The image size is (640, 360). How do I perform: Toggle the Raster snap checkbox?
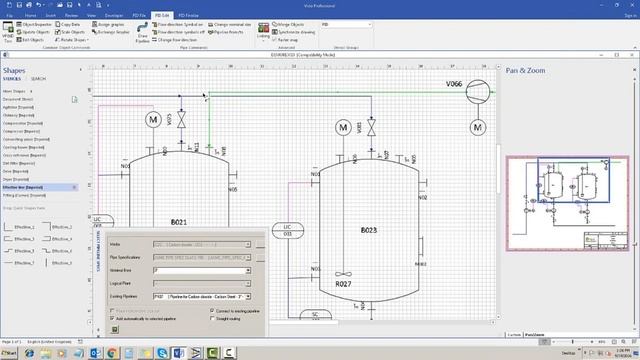tap(274, 40)
